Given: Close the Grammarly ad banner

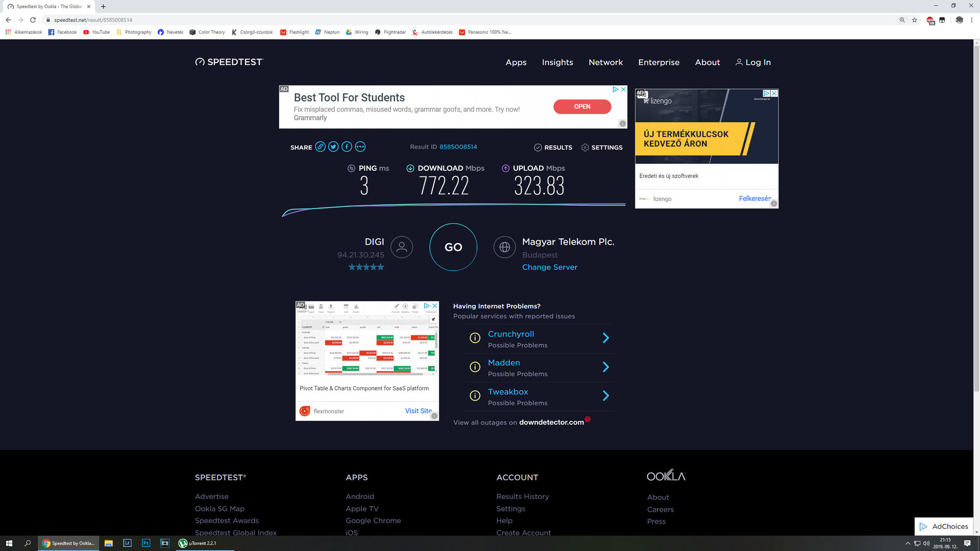Looking at the screenshot, I should pos(623,89).
